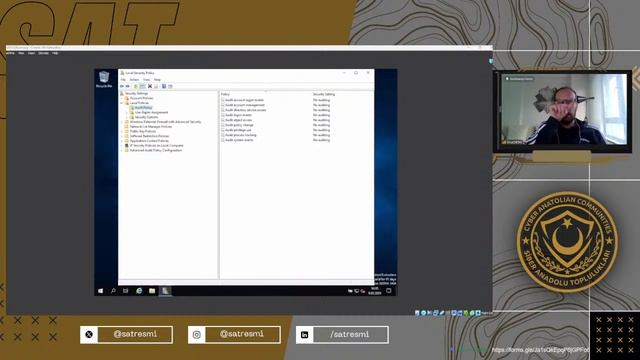Open the Help menu in Local Security Policy
This screenshot has height=360, width=640.
(x=157, y=80)
